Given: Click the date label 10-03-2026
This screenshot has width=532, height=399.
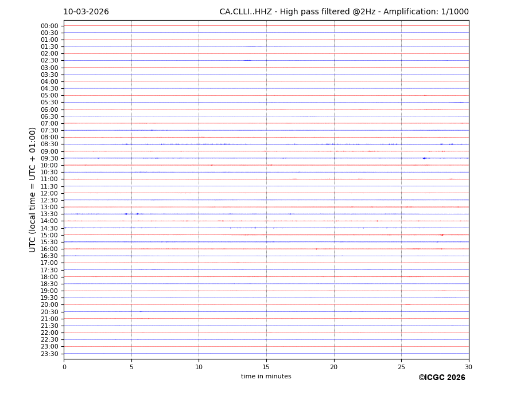Looking at the screenshot, I should tap(86, 12).
